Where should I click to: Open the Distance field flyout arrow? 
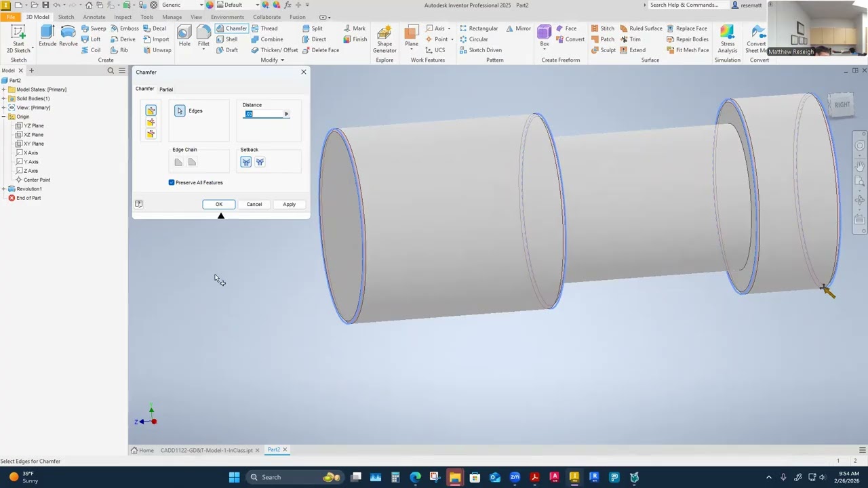pyautogui.click(x=286, y=114)
